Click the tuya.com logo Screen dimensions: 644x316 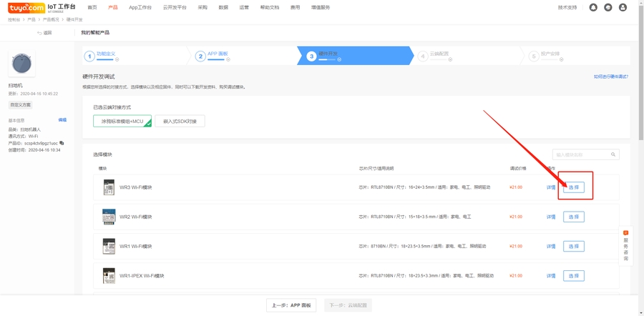point(26,8)
